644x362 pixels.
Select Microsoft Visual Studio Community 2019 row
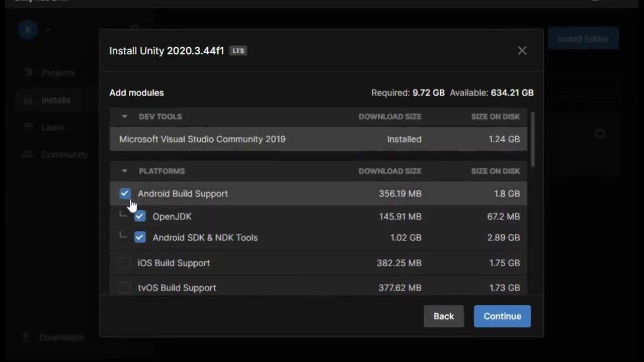(318, 139)
